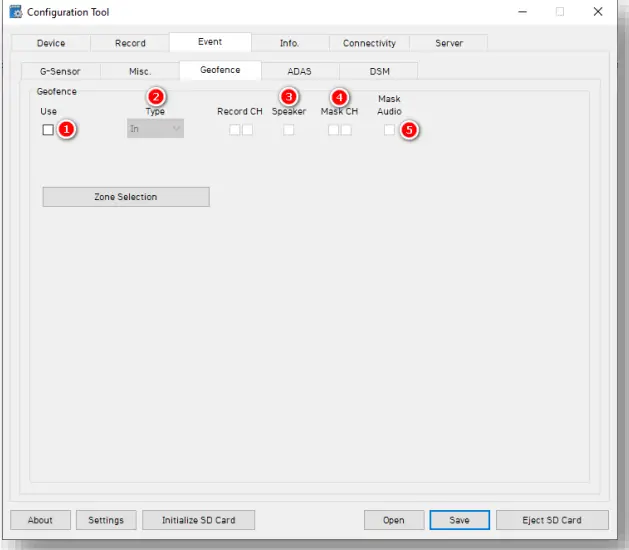Select the Event tab

(210, 42)
